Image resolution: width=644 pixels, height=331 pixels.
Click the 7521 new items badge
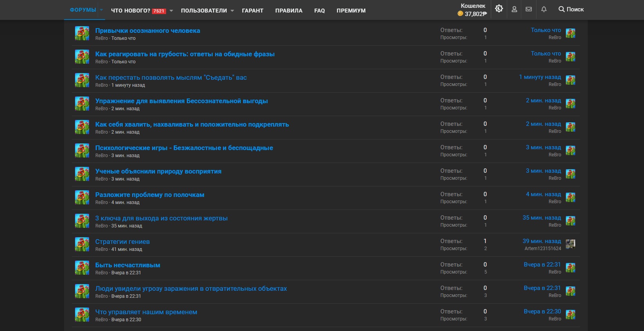coord(159,11)
